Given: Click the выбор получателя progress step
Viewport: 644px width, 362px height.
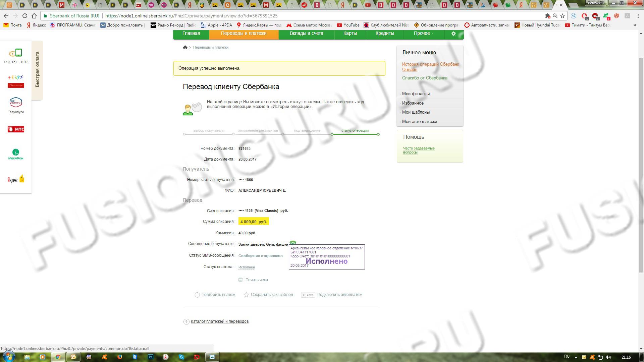Looking at the screenshot, I should point(209,131).
